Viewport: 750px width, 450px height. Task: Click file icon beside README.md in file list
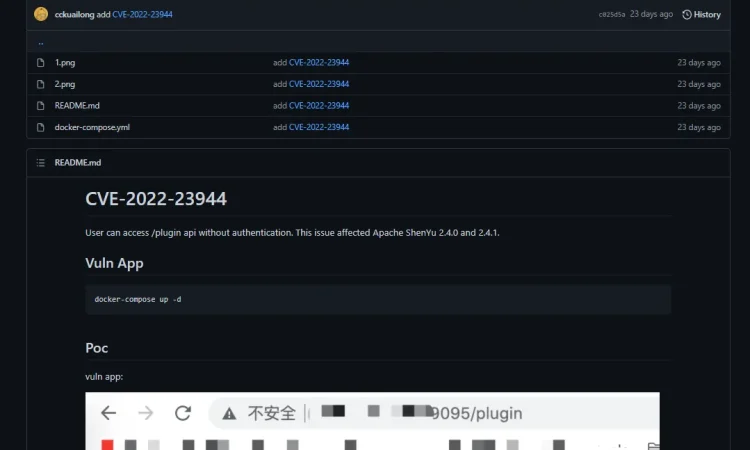[41, 106]
